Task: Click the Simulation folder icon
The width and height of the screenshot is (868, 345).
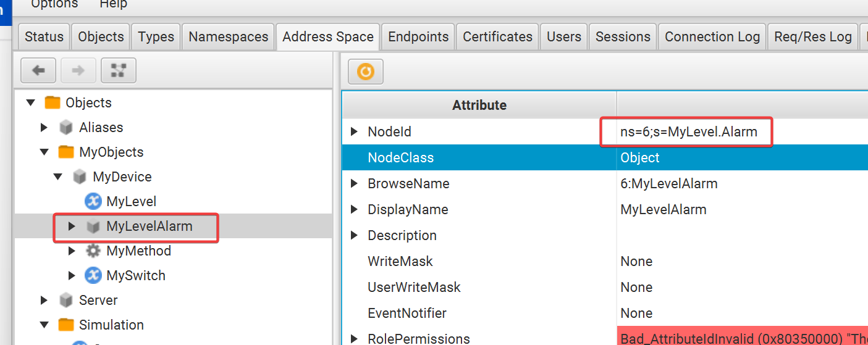Action: 65,325
